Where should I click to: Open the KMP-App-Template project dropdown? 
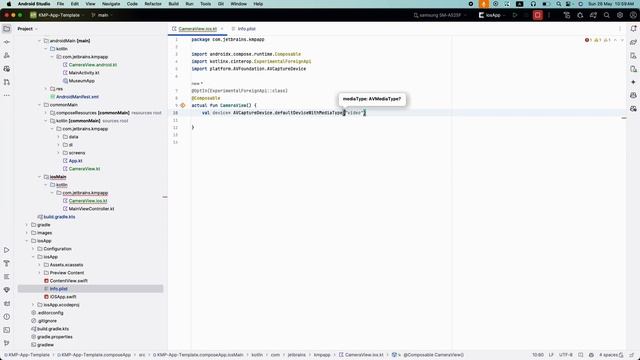(x=57, y=15)
